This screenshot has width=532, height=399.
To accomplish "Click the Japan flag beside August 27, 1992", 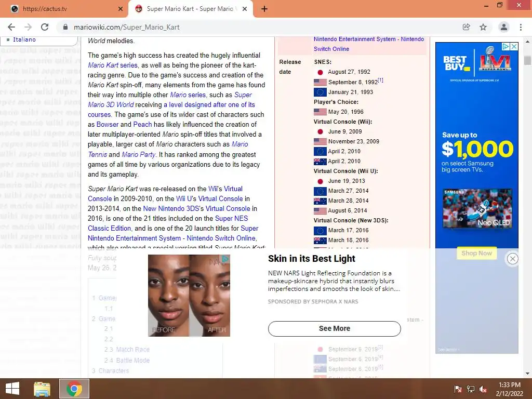I will pos(320,72).
